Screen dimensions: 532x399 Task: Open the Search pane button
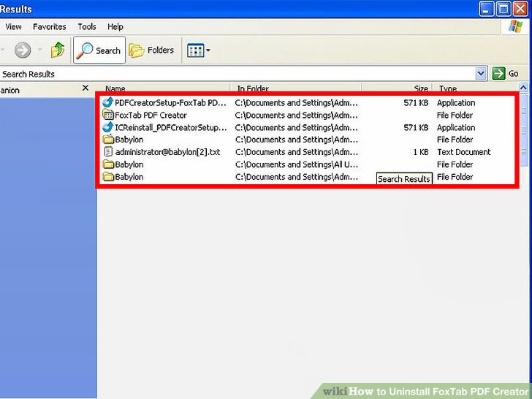[x=99, y=50]
